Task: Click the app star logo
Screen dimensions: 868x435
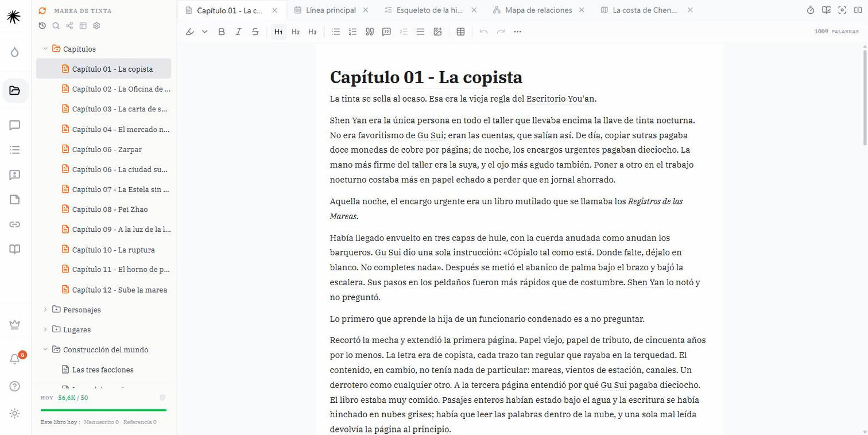Action: click(14, 17)
